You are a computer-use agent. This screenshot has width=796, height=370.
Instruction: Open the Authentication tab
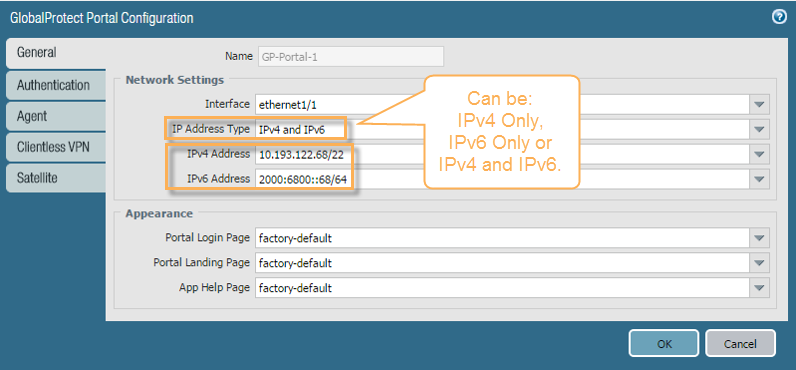pos(56,85)
